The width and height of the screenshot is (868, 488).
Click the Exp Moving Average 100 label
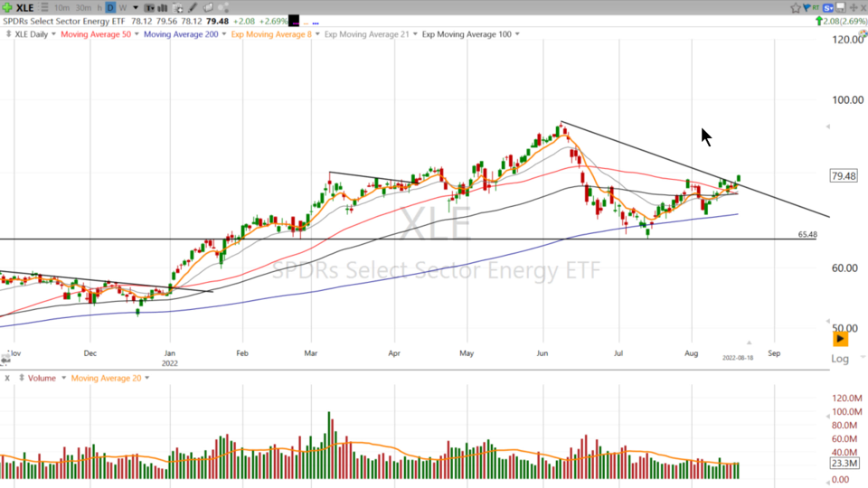click(x=467, y=34)
